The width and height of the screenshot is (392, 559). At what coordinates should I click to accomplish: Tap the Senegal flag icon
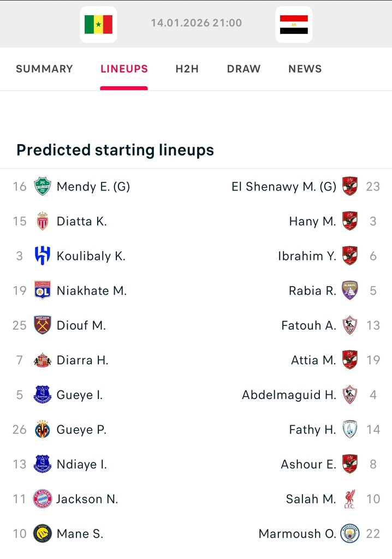click(x=98, y=24)
